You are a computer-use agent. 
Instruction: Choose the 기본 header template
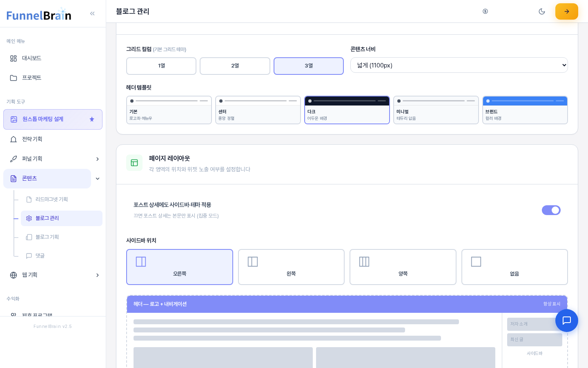[169, 110]
